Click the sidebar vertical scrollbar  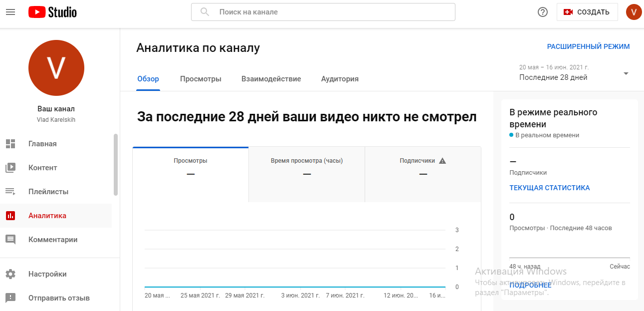coord(116,165)
